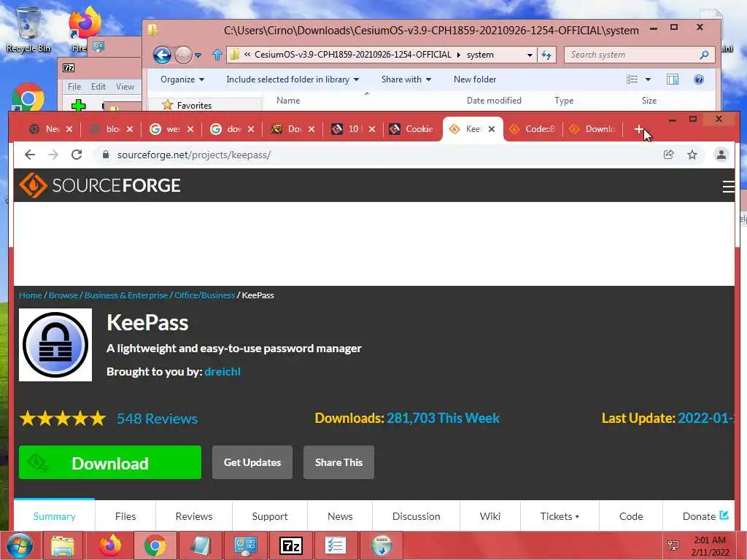Click the Explorer help icon

point(698,79)
